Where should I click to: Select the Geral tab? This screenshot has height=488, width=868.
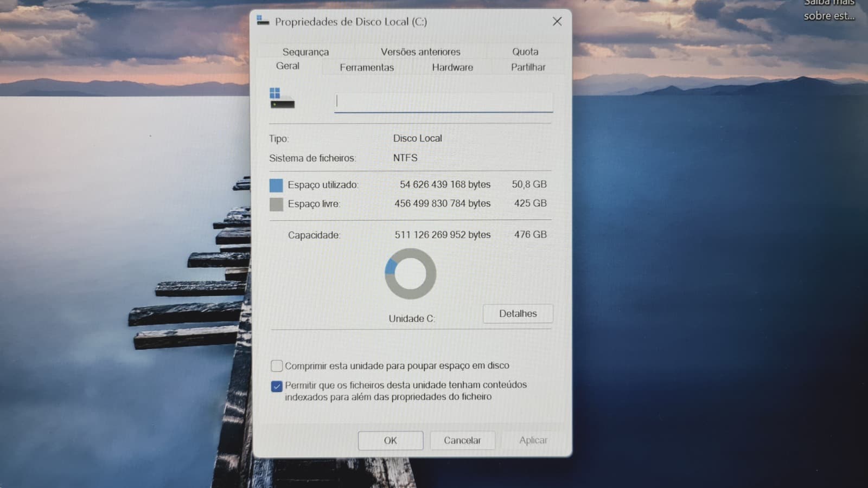point(288,66)
